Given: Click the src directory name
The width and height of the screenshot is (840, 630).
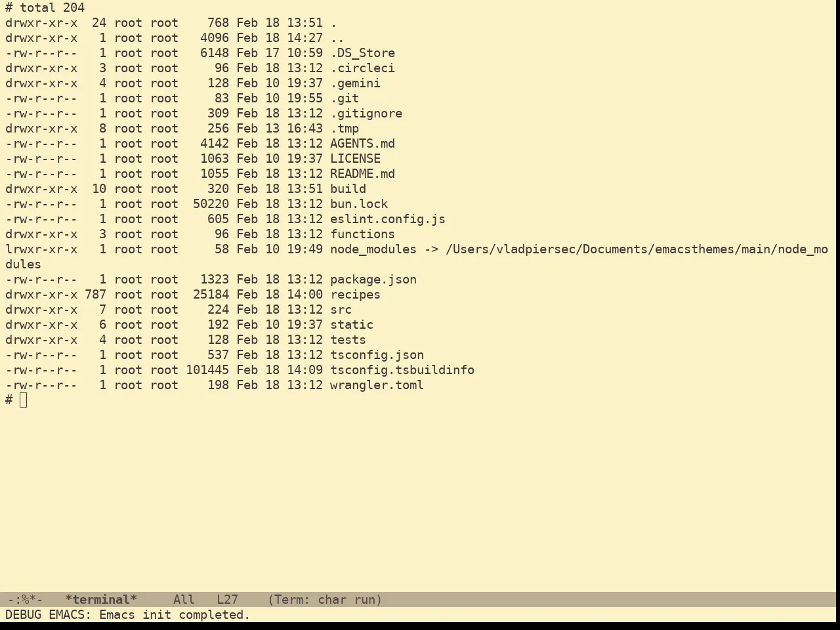Looking at the screenshot, I should click(341, 310).
